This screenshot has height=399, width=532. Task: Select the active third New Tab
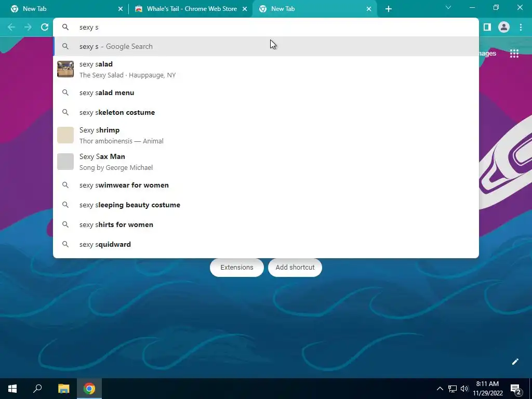(x=314, y=9)
